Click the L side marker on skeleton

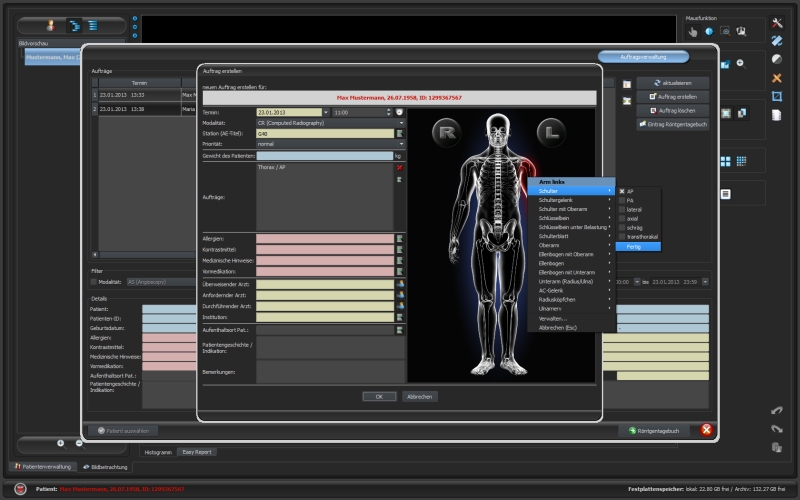click(x=549, y=129)
